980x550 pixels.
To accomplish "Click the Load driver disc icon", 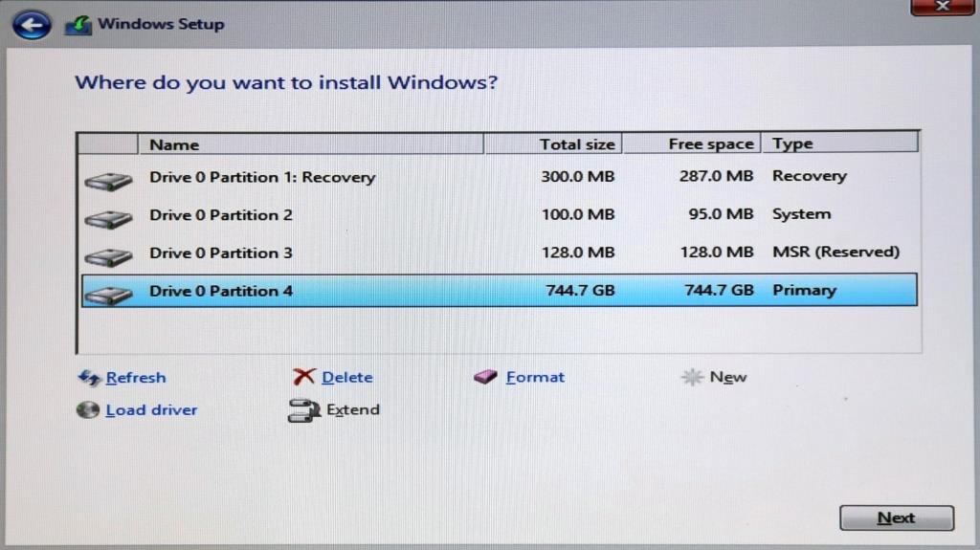I will tap(88, 410).
